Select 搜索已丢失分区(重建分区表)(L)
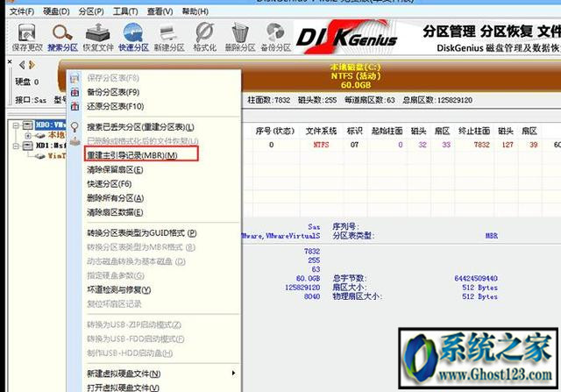This screenshot has width=561, height=392. pos(140,127)
